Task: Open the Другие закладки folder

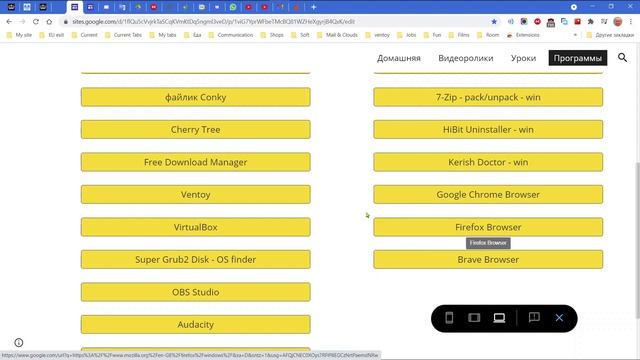Action: [610, 35]
